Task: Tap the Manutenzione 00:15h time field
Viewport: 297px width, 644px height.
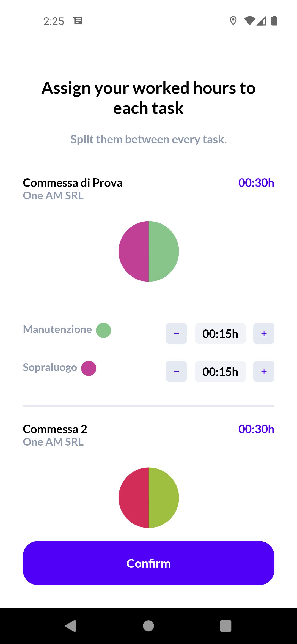Action: 220,333
